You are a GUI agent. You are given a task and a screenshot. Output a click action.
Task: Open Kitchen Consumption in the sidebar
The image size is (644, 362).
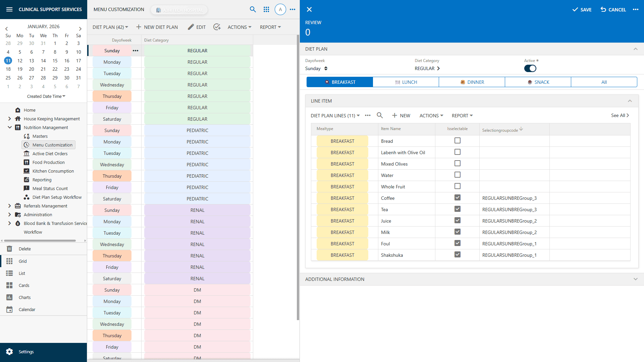(x=27, y=171)
